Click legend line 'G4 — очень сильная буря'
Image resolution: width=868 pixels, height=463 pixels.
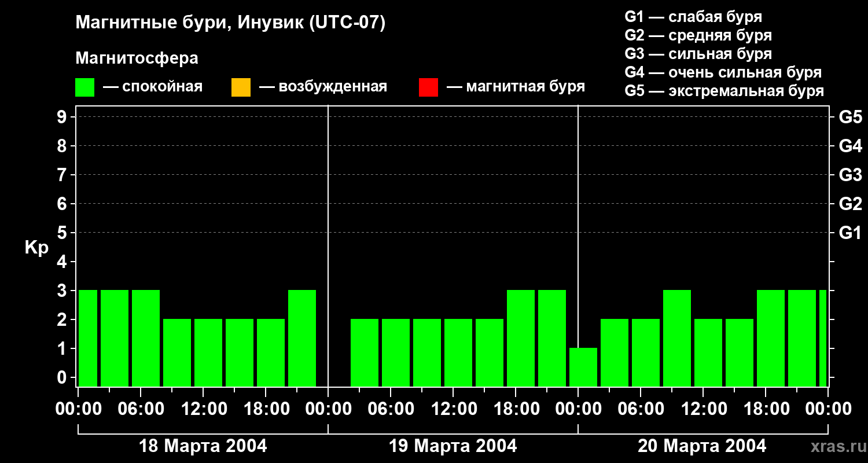(723, 72)
